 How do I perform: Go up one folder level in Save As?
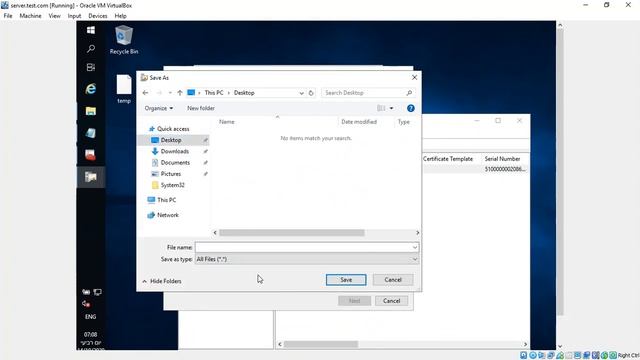[x=180, y=93]
